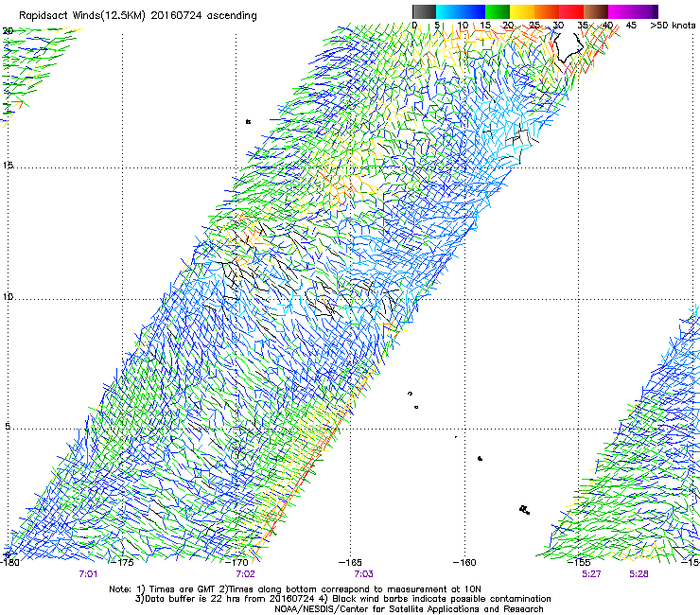Image resolution: width=700 pixels, height=615 pixels.
Task: Click the '15' legend scale label
Action: (485, 26)
